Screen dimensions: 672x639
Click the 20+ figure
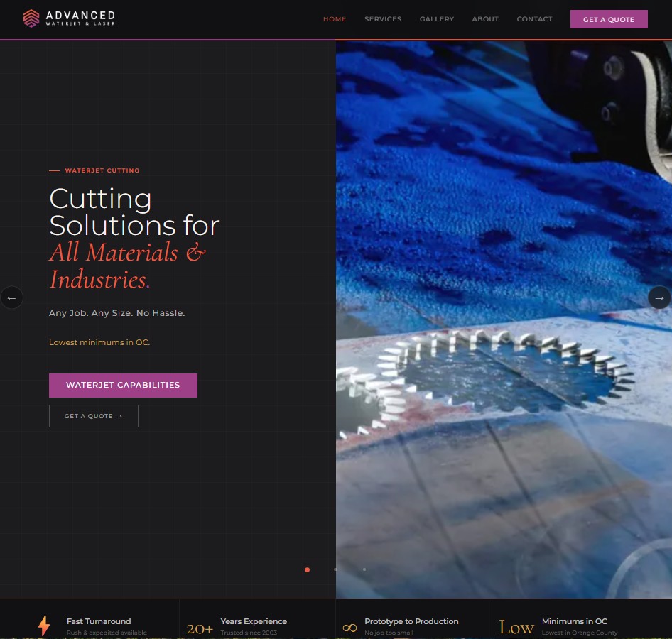(200, 629)
